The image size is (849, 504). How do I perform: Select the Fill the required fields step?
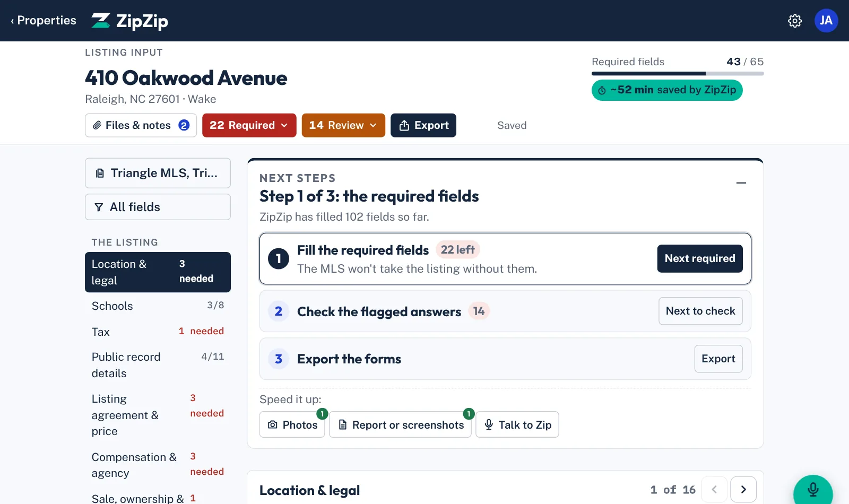coord(505,258)
